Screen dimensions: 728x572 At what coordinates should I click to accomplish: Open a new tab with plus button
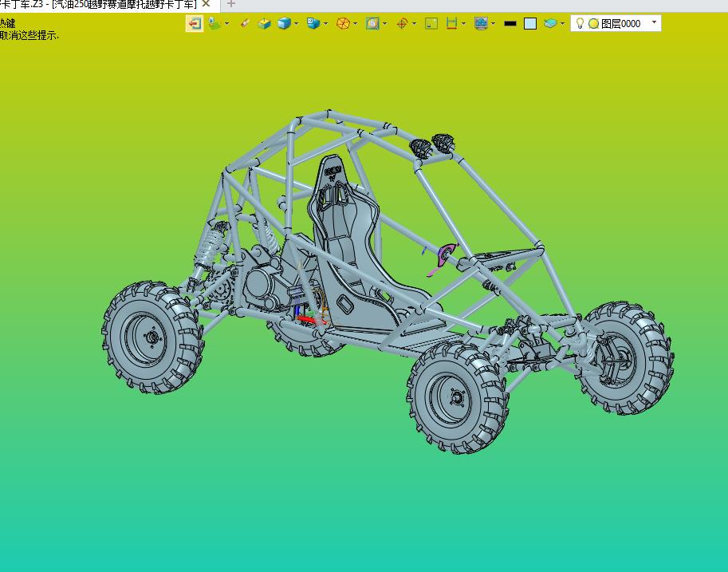coord(231,4)
